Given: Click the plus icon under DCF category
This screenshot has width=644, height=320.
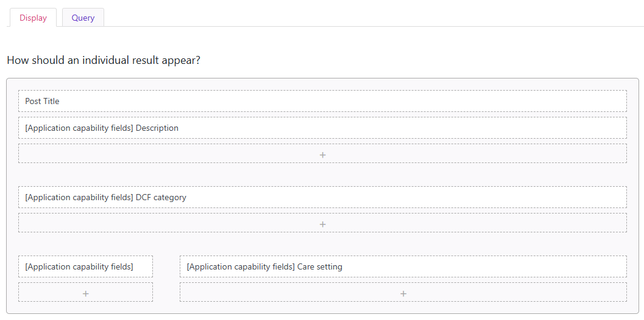Looking at the screenshot, I should tap(322, 224).
